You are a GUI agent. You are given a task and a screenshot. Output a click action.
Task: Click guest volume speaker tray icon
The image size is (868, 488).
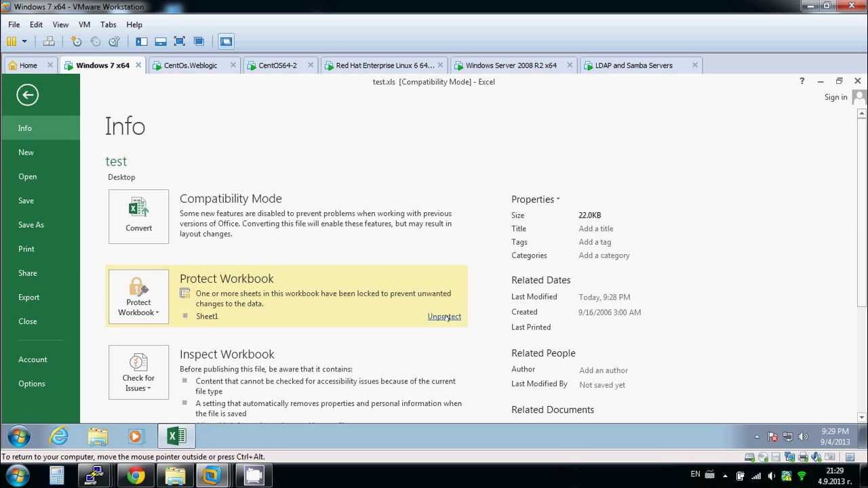804,437
